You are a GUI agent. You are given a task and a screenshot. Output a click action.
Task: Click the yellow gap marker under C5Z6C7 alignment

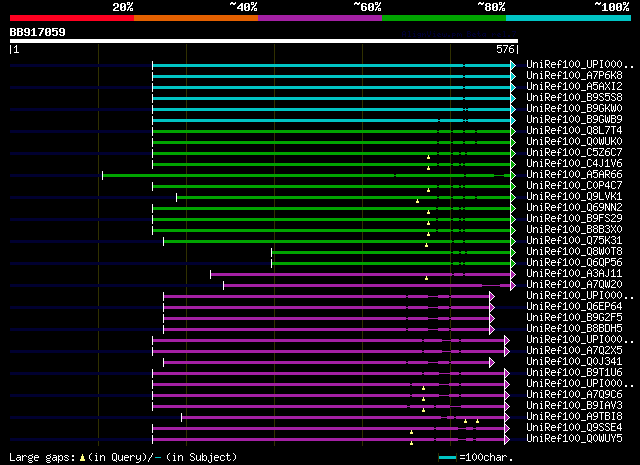coord(429,157)
